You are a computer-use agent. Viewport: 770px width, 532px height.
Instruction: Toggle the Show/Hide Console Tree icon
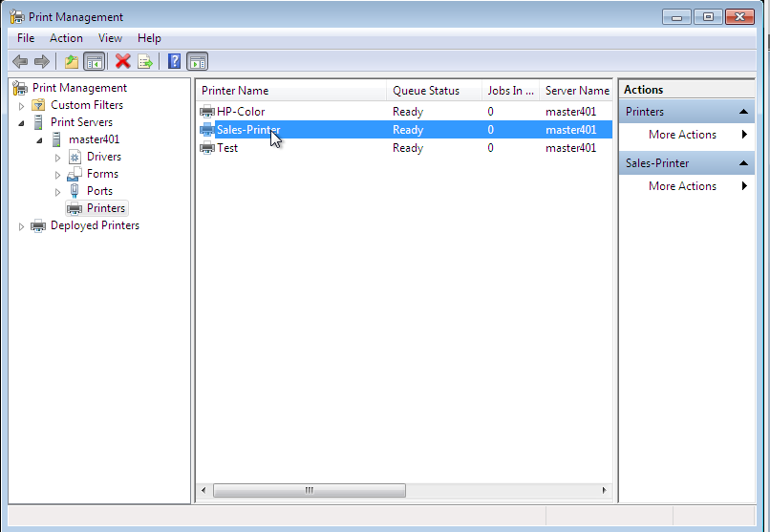tap(94, 61)
